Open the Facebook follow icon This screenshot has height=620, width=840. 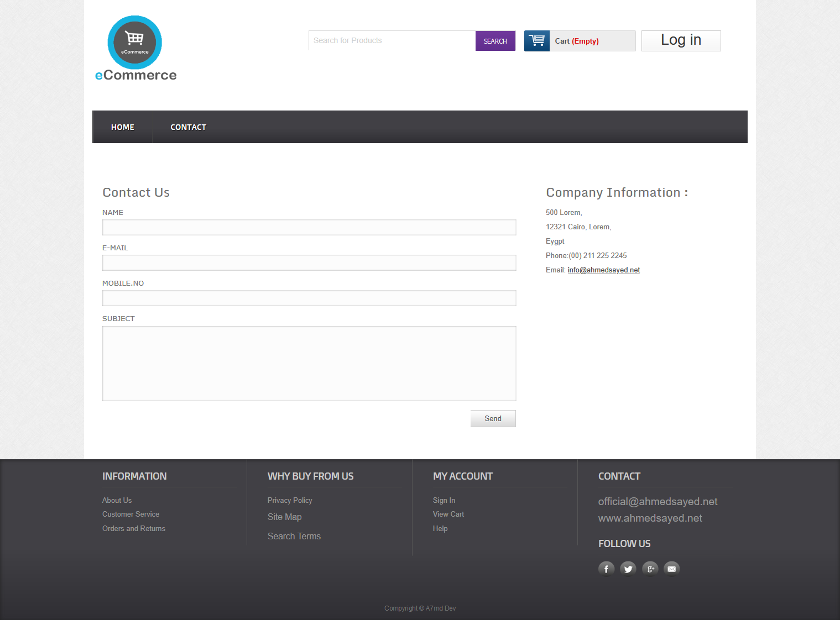[x=606, y=569]
